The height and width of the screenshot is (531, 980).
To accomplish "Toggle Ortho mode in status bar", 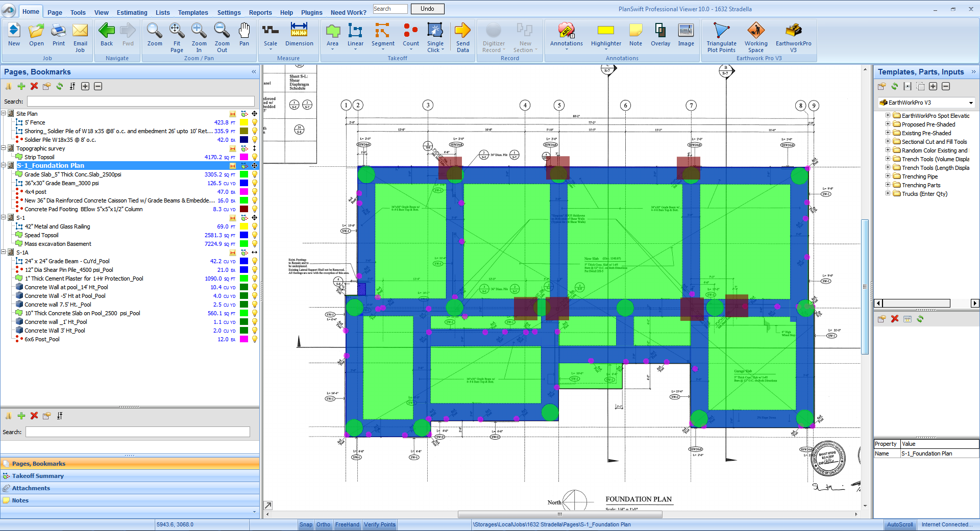I will 323,524.
